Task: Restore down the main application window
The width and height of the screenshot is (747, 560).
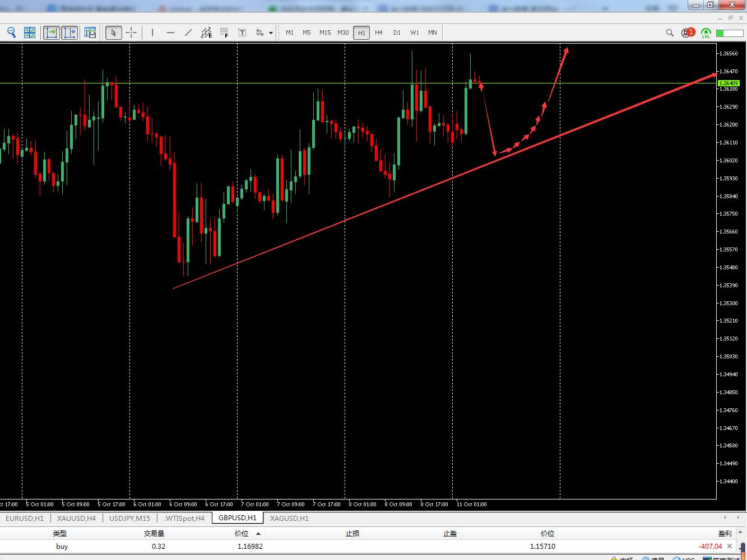Action: click(710, 5)
